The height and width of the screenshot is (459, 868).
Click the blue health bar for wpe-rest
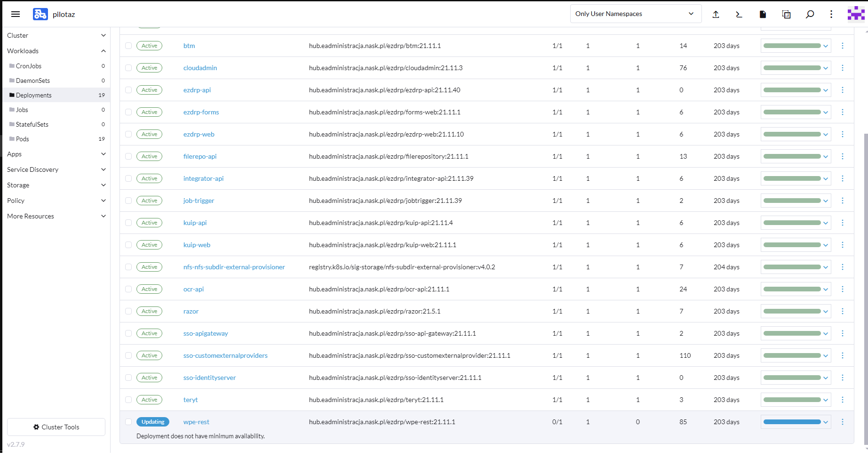[x=792, y=422]
